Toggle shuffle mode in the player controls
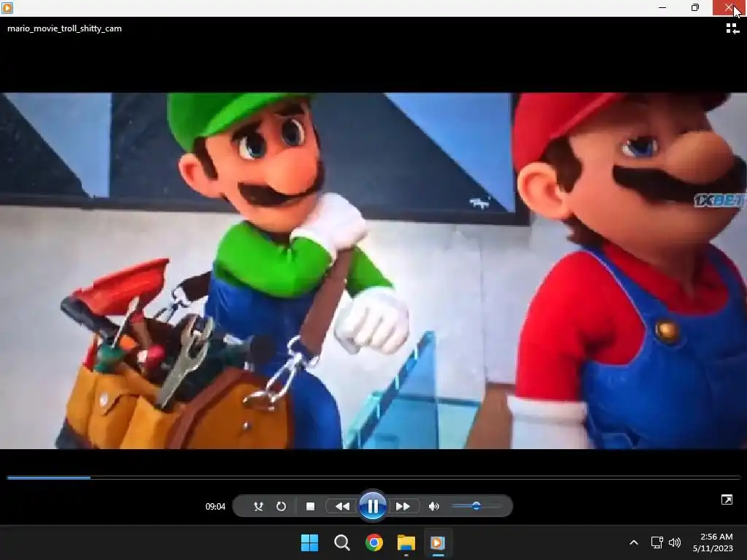Image resolution: width=747 pixels, height=560 pixels. pyautogui.click(x=258, y=506)
